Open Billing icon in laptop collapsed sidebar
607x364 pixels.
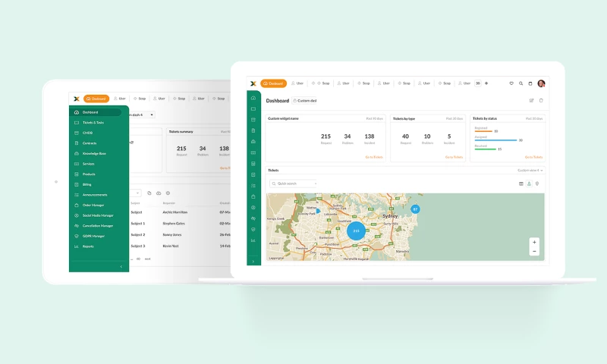[253, 174]
